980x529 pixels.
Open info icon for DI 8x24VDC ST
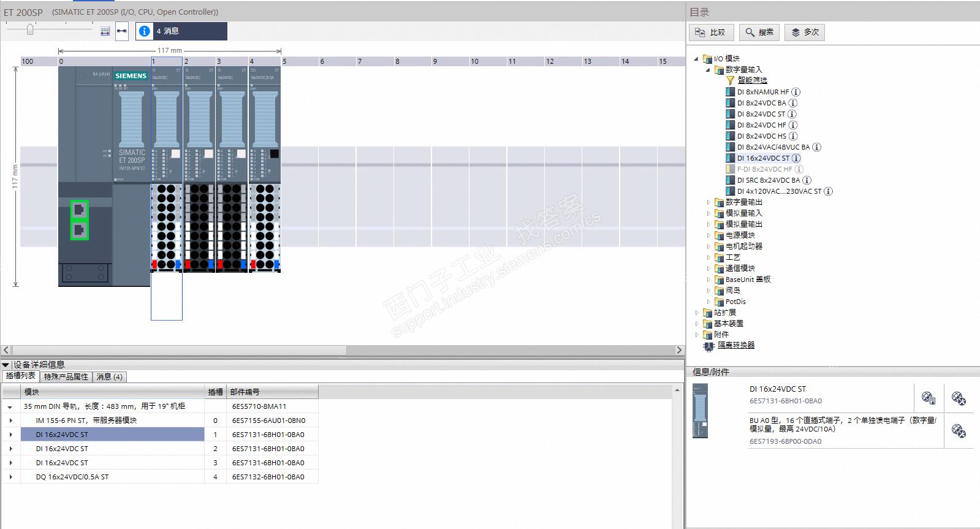point(792,114)
